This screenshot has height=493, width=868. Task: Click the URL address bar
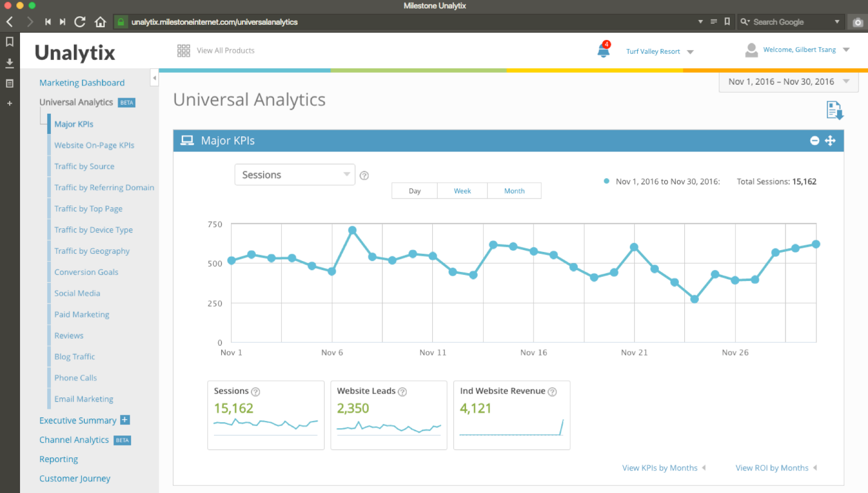point(406,22)
